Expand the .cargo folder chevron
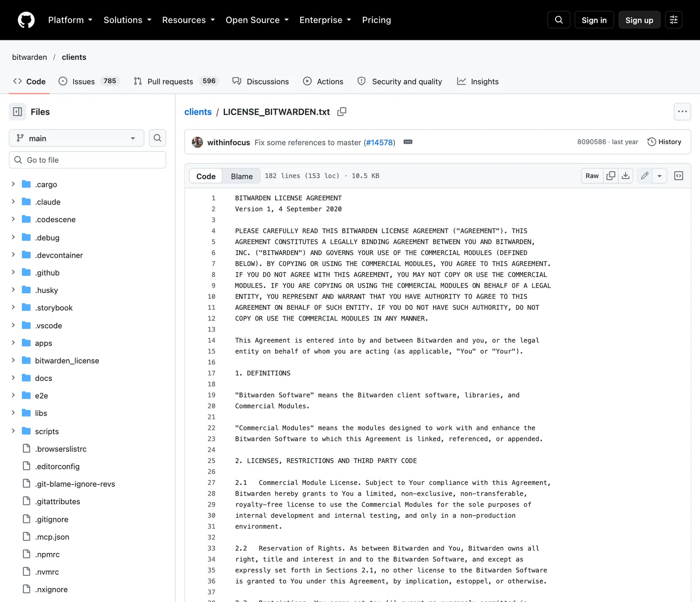700x602 pixels. (13, 184)
